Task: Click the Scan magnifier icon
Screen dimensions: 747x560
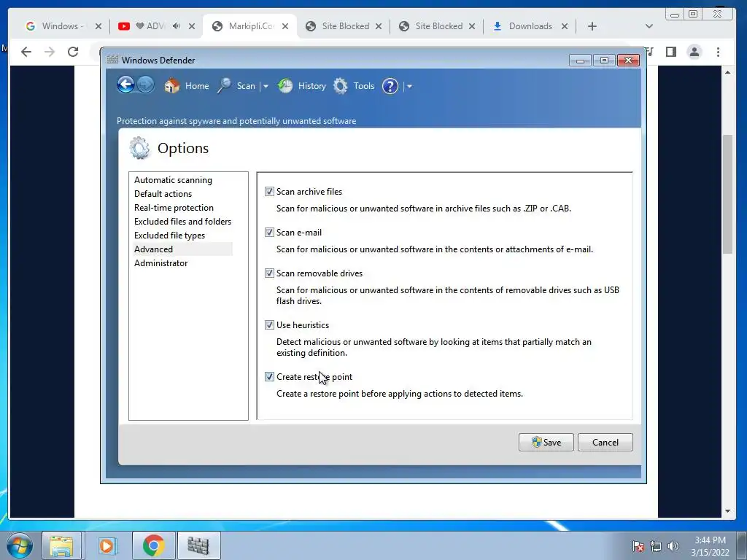Action: tap(225, 86)
